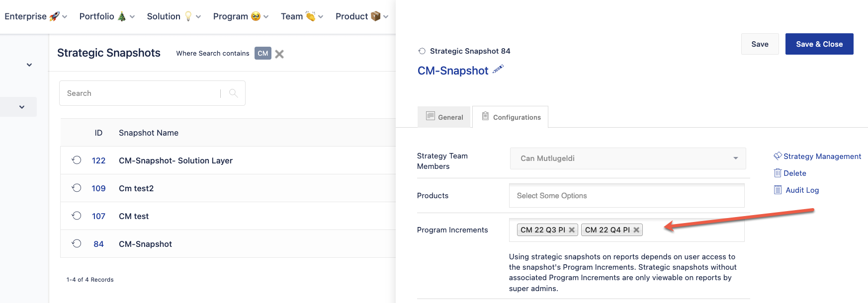Open the Program navigation menu

[x=241, y=16]
